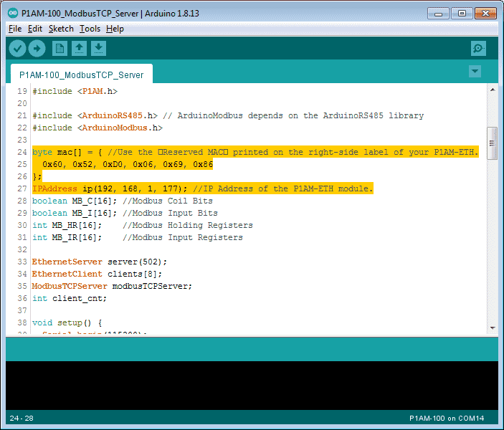Click the black console output area

pyautogui.click(x=252, y=386)
